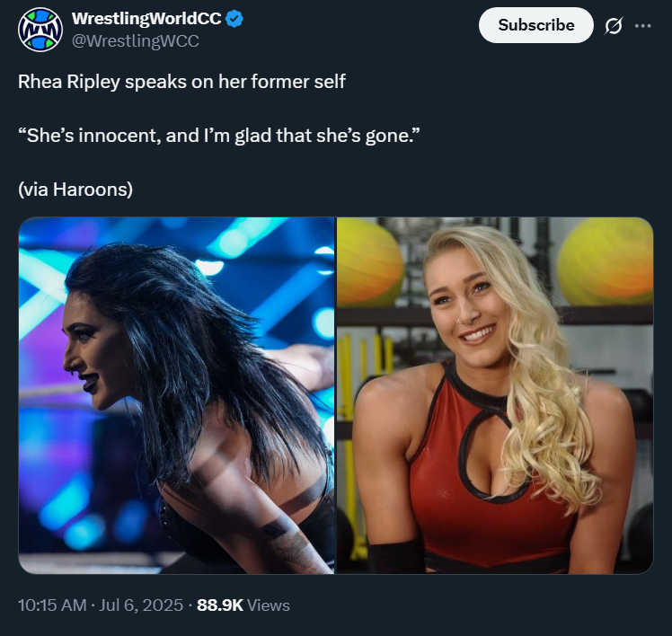Click the yellow exercise ball in right photo
Screen dimensions: 672x636
tap(606, 261)
